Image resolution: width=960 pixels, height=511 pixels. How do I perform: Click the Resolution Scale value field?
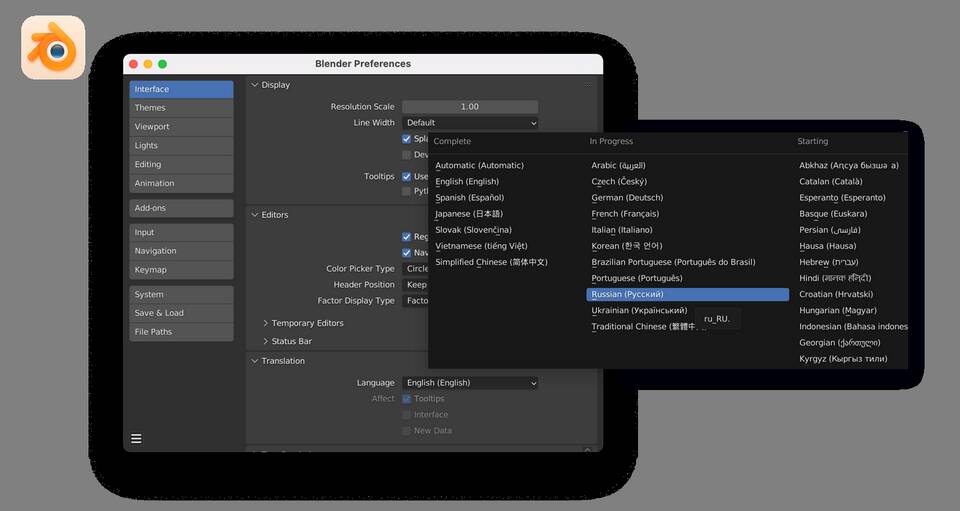[x=470, y=106]
